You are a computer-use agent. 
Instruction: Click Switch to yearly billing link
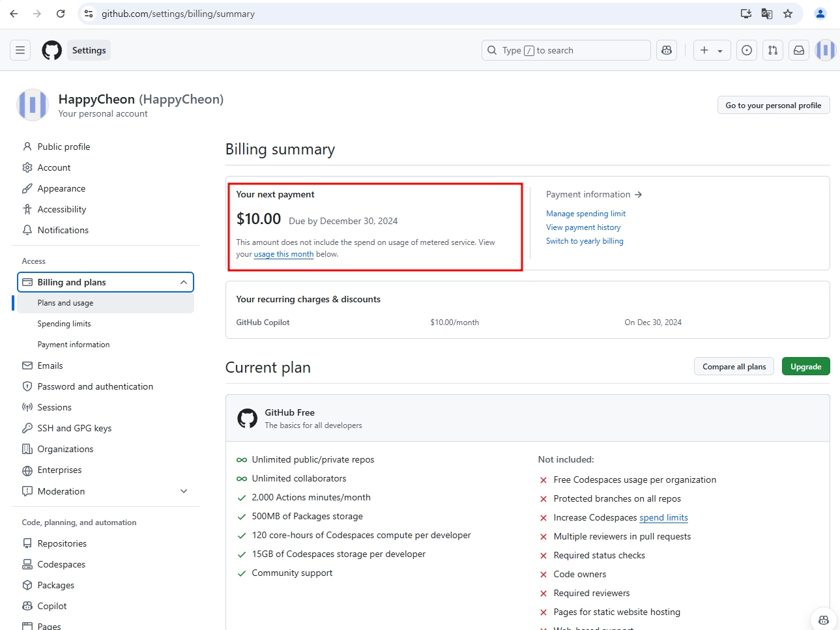pos(585,241)
